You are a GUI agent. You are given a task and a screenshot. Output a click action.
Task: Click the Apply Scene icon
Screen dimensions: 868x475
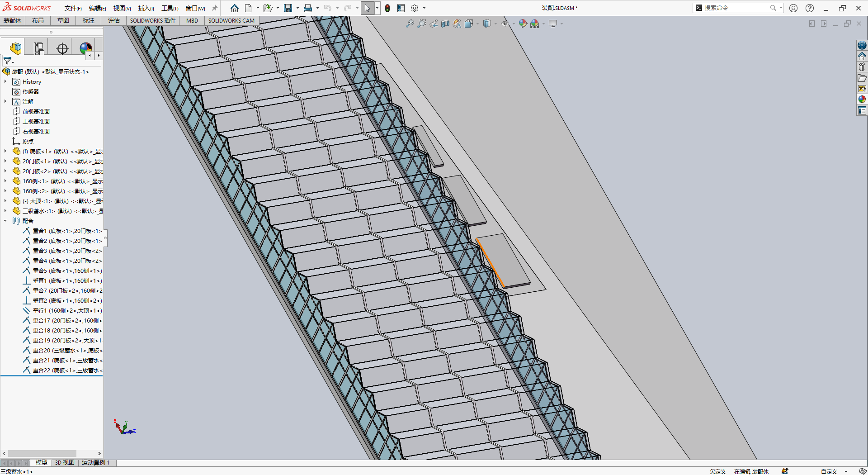pos(535,24)
